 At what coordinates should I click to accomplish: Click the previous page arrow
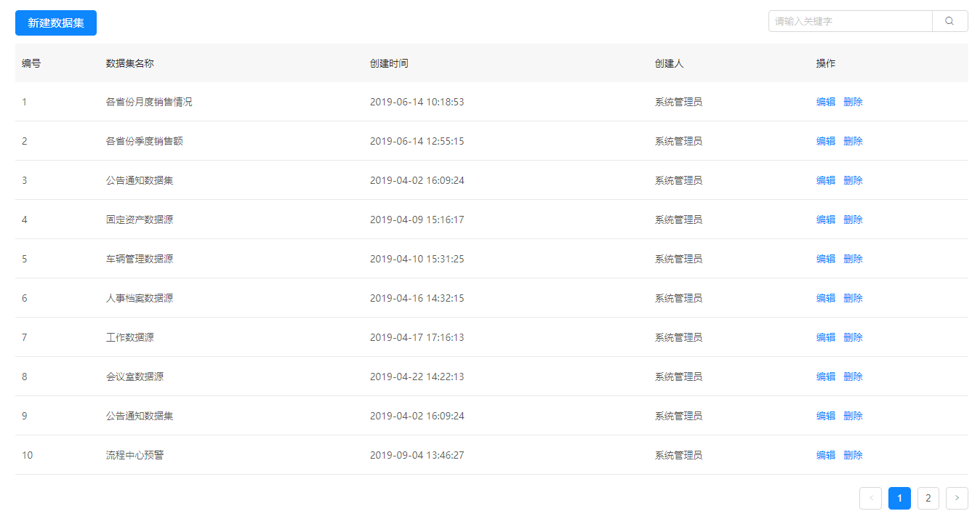870,498
